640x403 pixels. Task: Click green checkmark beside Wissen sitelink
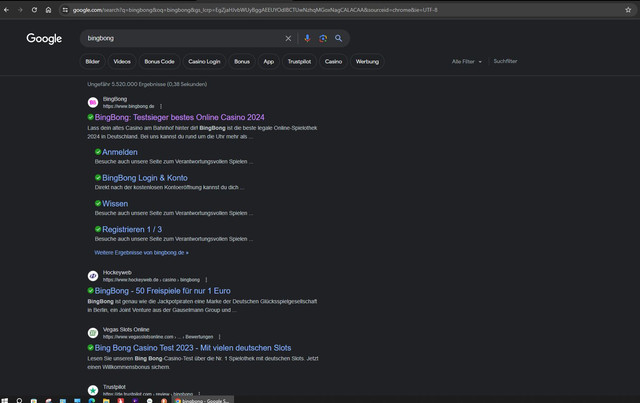(x=98, y=203)
